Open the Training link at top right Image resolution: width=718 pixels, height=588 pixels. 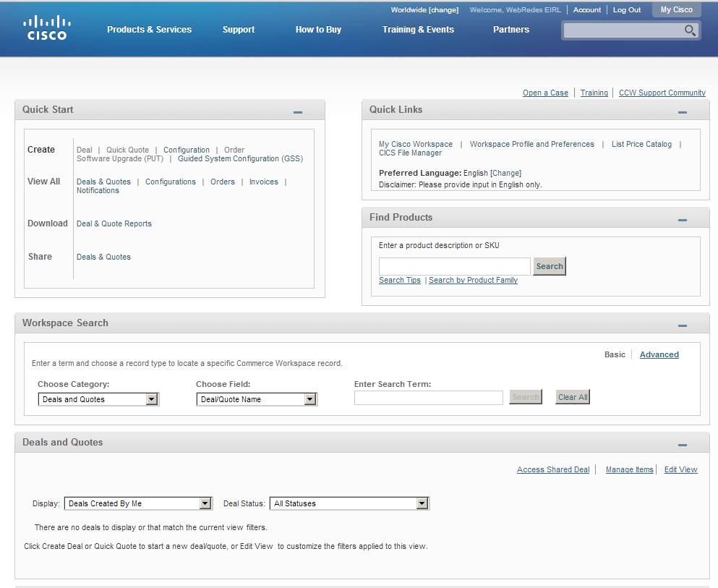594,93
